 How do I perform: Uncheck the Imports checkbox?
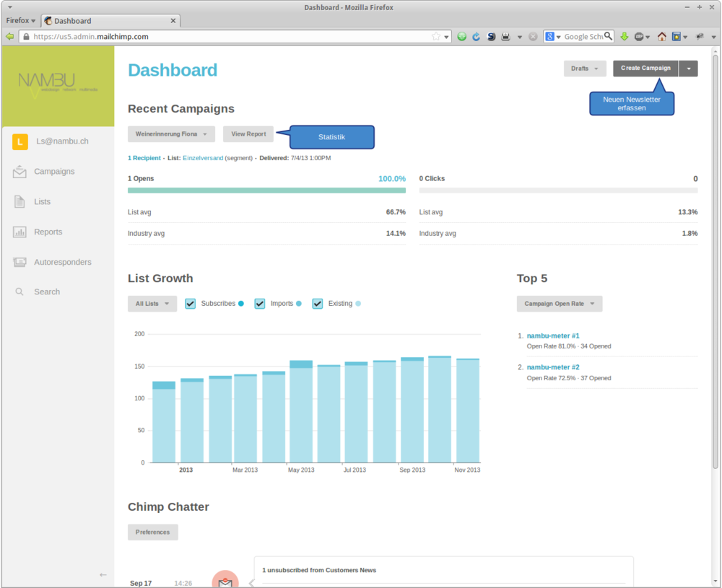tap(260, 304)
